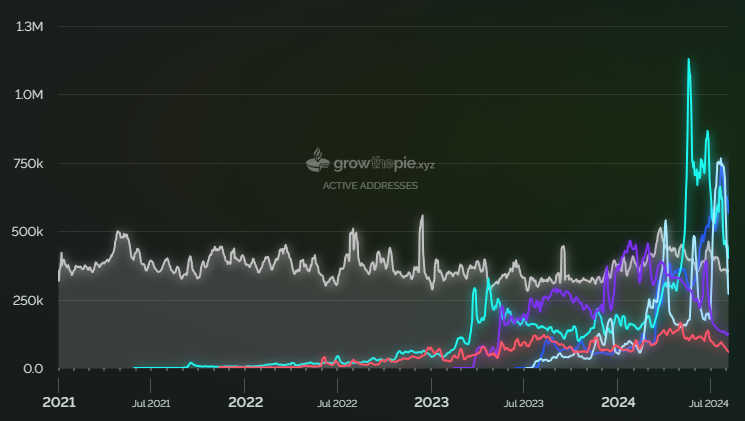
Task: Click the 2022 x-axis label
Action: (x=245, y=403)
